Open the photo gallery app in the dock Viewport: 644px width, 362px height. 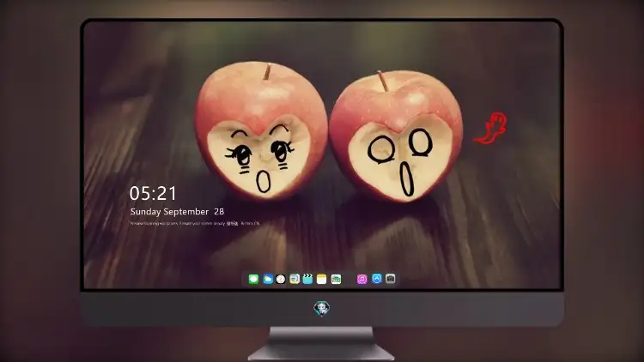coord(336,279)
